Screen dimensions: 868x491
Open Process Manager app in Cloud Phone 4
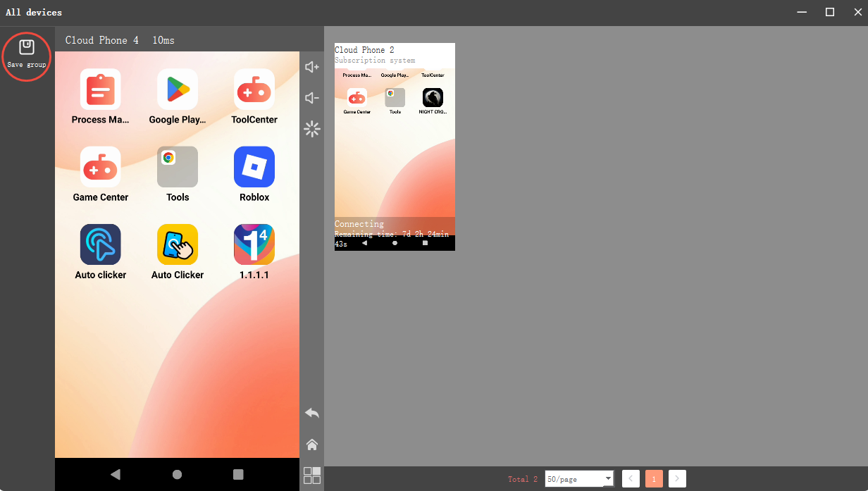[x=101, y=97]
